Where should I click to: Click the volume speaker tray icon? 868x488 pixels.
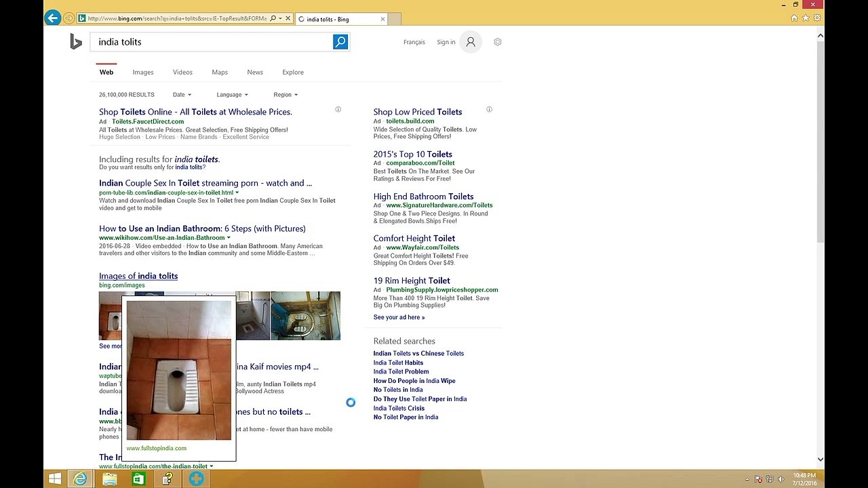pos(780,479)
